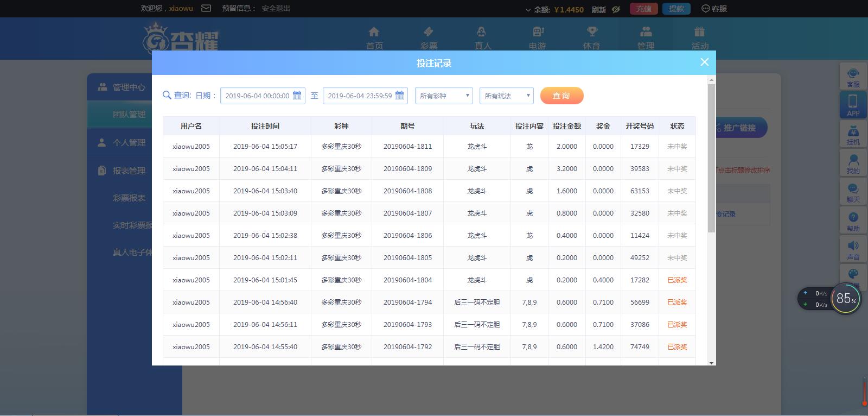The image size is (868, 416).
Task: Toggle the balance hide eye icon
Action: (x=616, y=9)
